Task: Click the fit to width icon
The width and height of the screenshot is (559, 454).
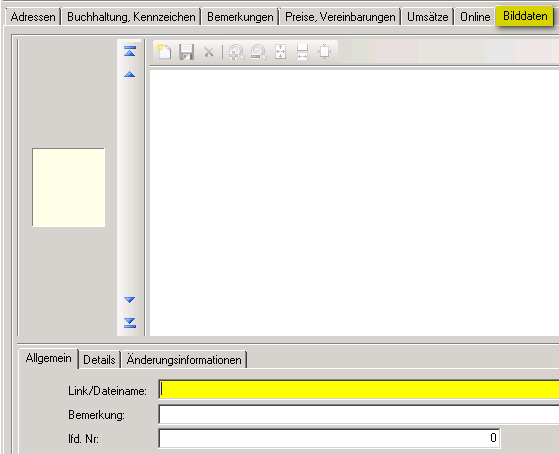Action: (x=302, y=52)
